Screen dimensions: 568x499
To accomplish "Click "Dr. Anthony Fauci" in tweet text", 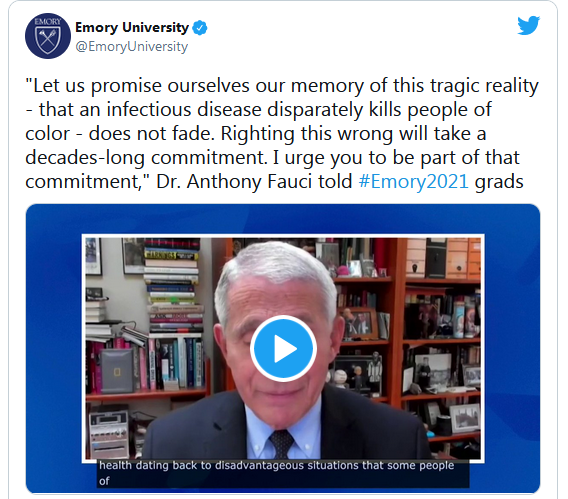I will 234,181.
